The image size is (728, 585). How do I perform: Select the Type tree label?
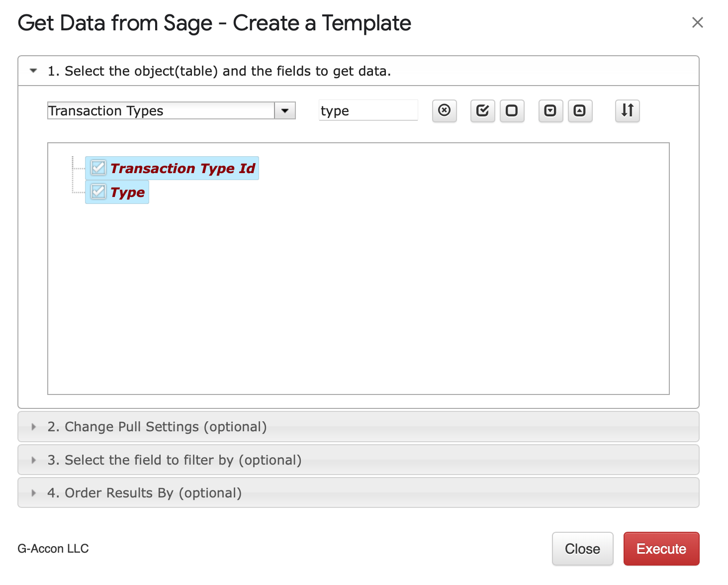pos(127,192)
